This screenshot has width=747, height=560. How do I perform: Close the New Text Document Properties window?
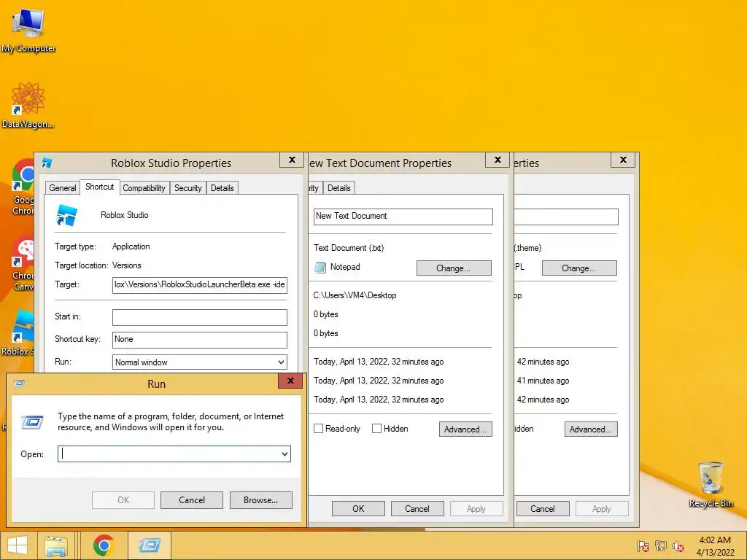point(498,160)
